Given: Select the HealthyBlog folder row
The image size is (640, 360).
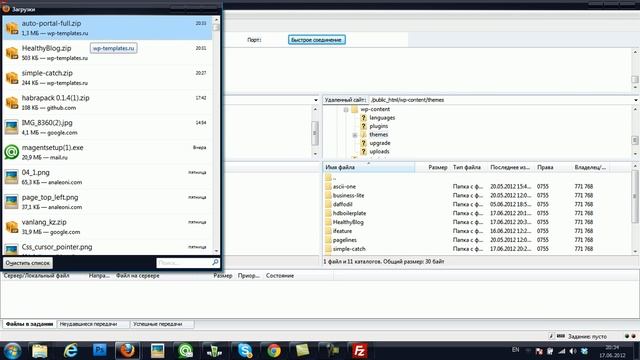Looking at the screenshot, I should point(478,222).
